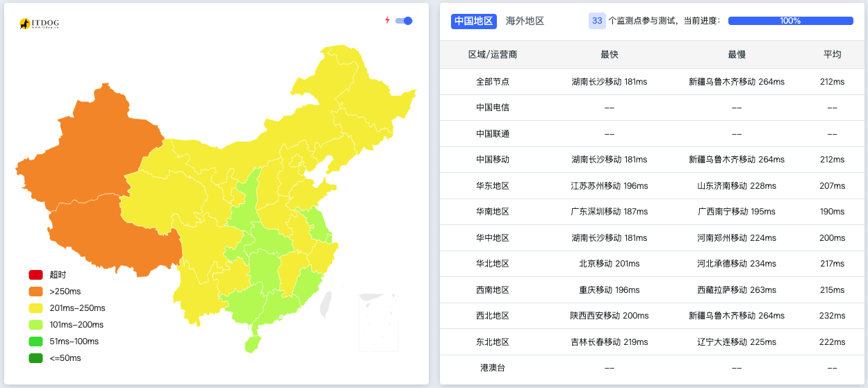868x388 pixels.
Task: Click the 区域/运营商 column header
Action: (x=492, y=55)
